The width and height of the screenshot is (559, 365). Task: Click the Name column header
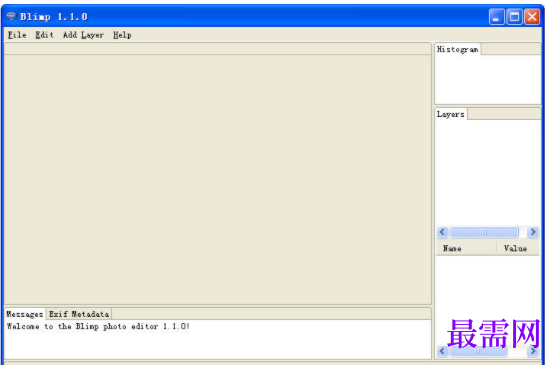[x=466, y=248]
